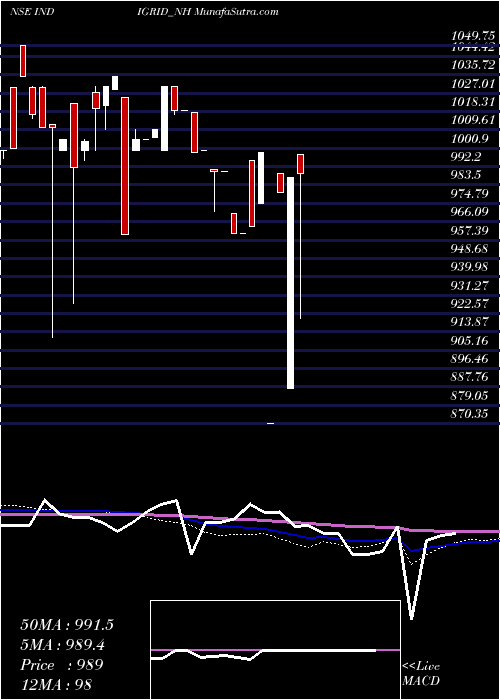
Task: Select the 1027.01 price level label
Action: click(x=473, y=83)
